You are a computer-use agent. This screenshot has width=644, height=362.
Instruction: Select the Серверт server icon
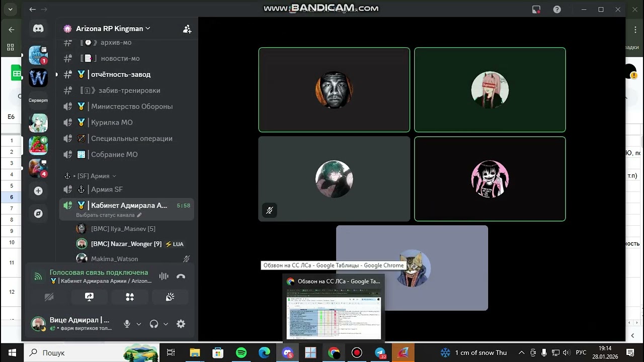click(38, 100)
